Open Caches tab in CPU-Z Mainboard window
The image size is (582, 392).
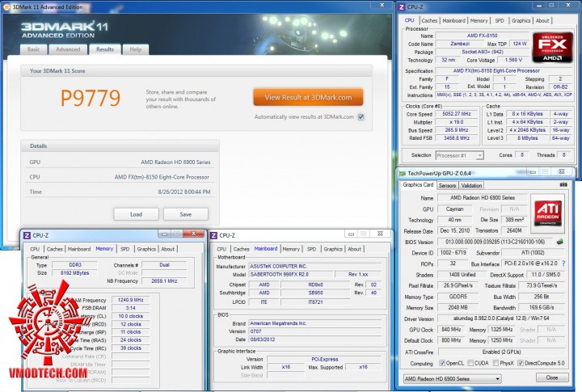pyautogui.click(x=241, y=249)
